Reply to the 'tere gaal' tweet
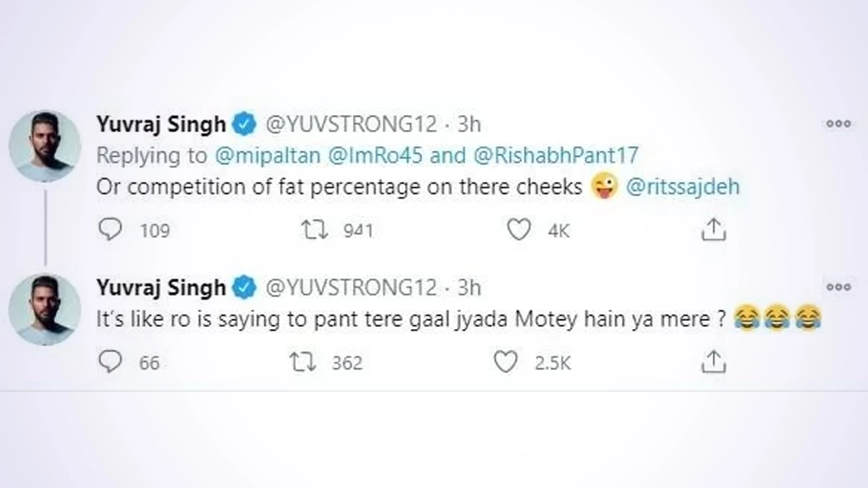 (109, 362)
